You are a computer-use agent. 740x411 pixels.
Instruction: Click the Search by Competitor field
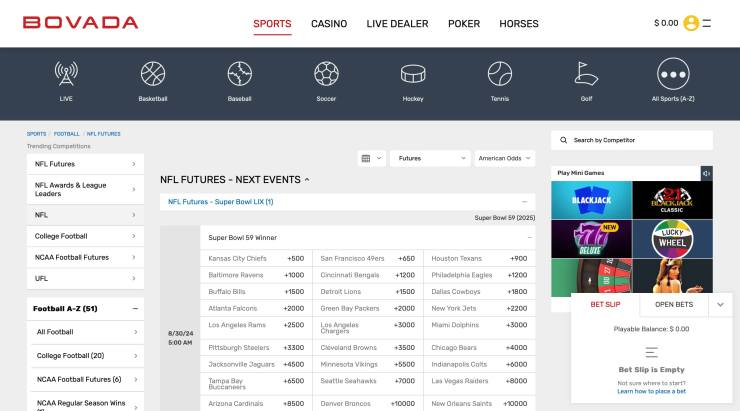[x=632, y=140]
